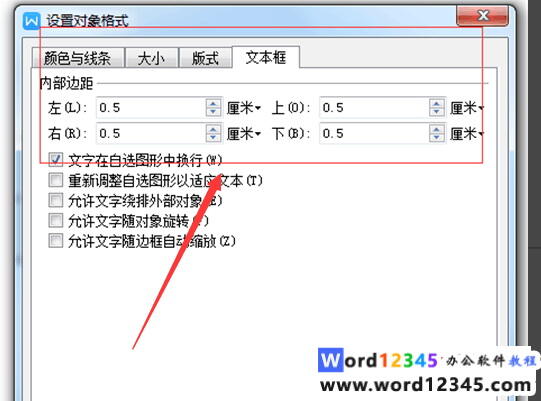Decrease the 下(B) margin with down arrow
The width and height of the screenshot is (541, 401).
[x=437, y=138]
